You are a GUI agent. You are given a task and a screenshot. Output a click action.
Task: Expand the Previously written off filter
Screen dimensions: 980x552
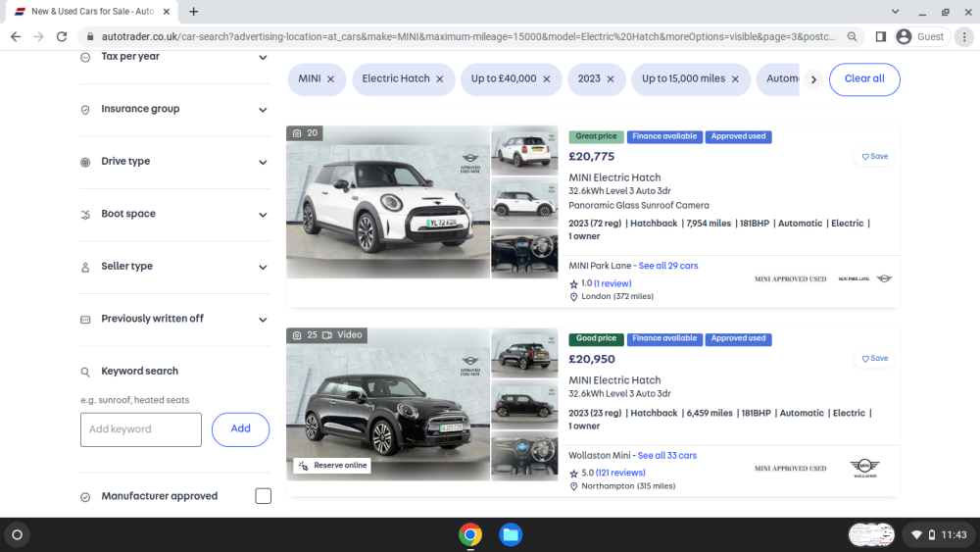pyautogui.click(x=175, y=320)
